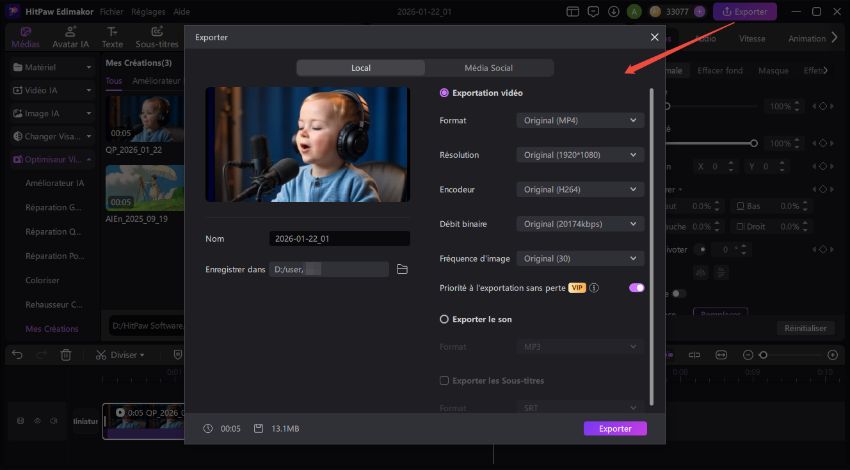
Task: Open the Fichier menu
Action: 111,11
